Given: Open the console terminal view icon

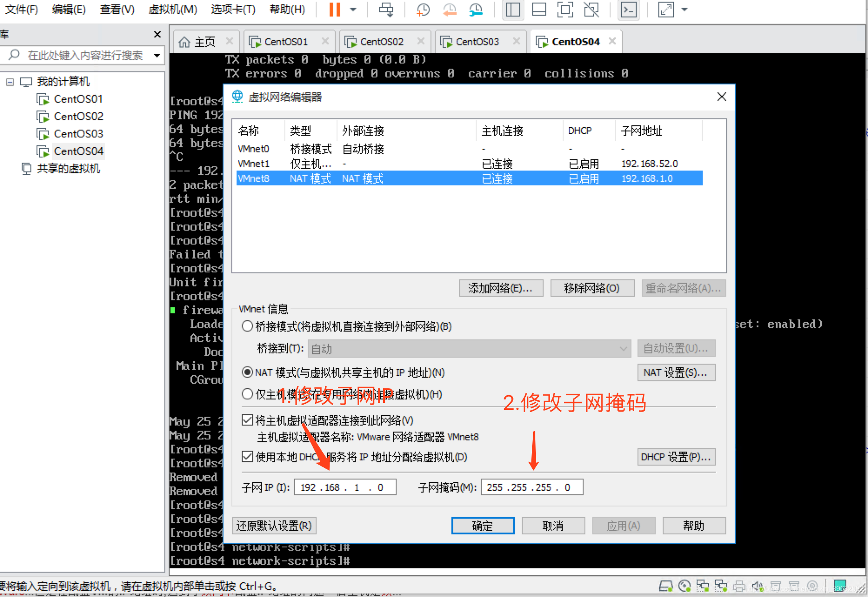Looking at the screenshot, I should coord(629,9).
